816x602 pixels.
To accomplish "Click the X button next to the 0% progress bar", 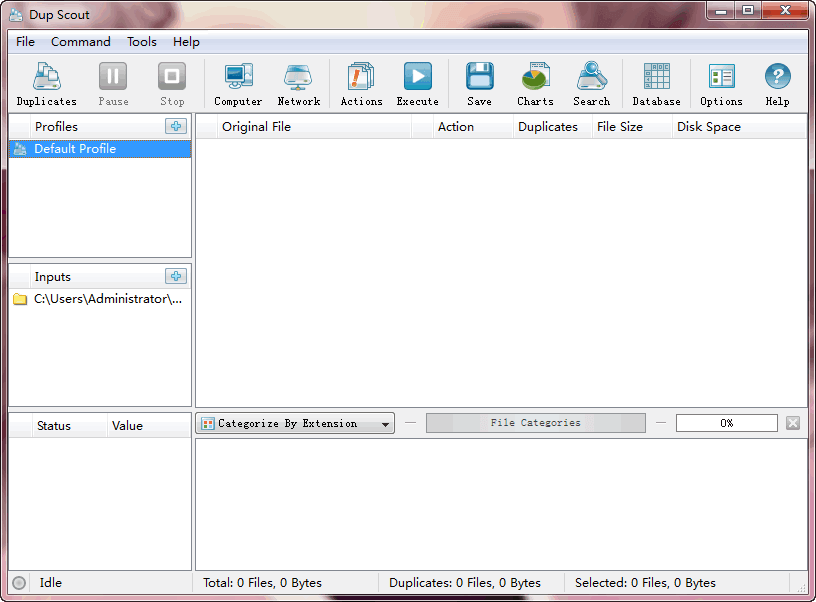I will 793,423.
